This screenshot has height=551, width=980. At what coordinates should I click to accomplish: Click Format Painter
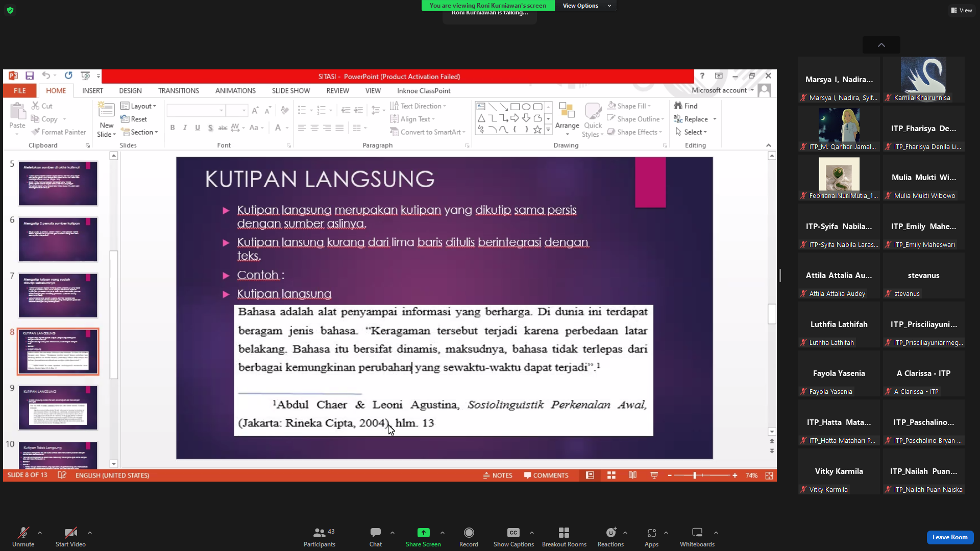[x=58, y=132]
